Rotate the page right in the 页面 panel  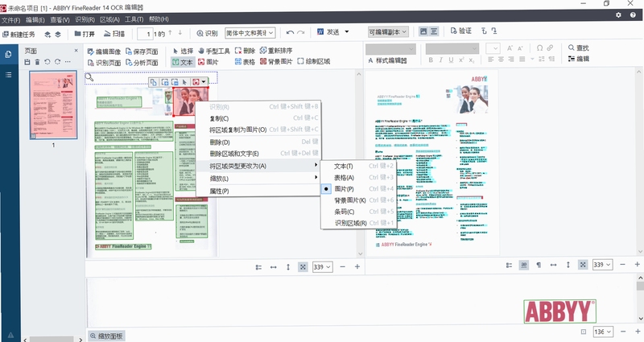57,62
